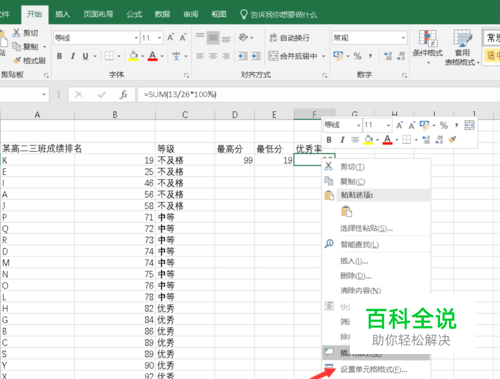Open the ribbon font size dropdown
Viewport: 500px width, 379px height.
pos(160,38)
